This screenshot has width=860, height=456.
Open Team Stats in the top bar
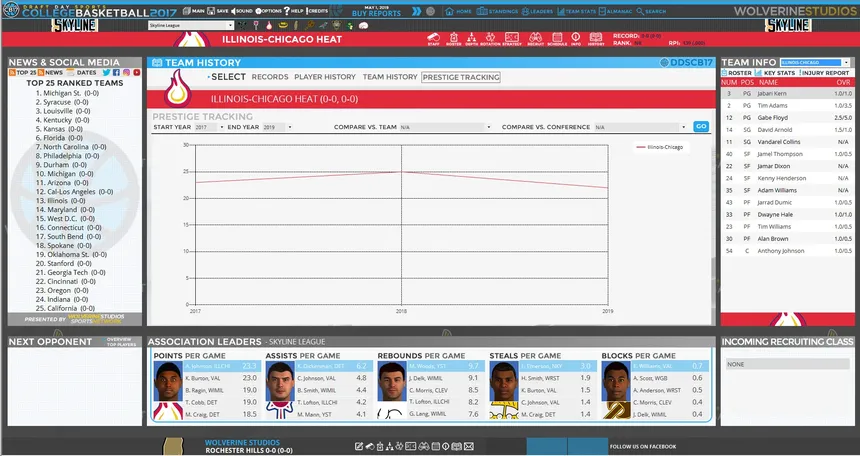point(576,11)
